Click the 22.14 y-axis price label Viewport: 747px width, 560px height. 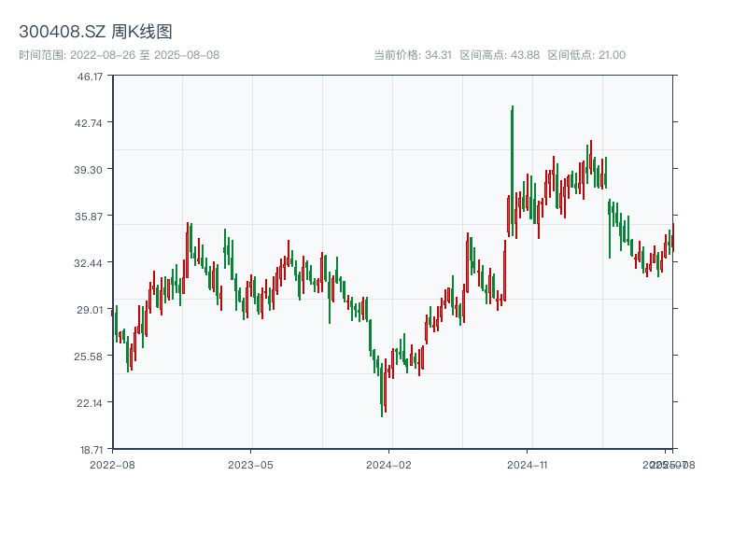tap(91, 403)
